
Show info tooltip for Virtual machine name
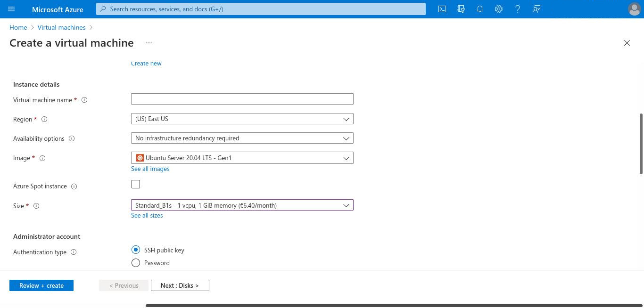tap(84, 100)
